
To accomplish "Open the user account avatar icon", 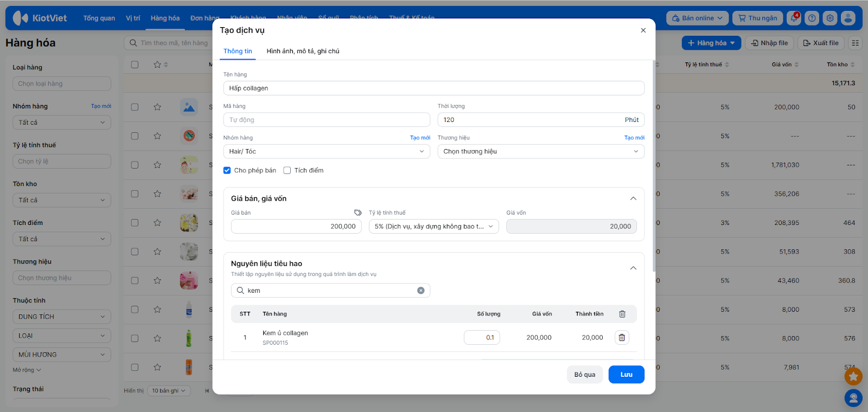I will 848,18.
